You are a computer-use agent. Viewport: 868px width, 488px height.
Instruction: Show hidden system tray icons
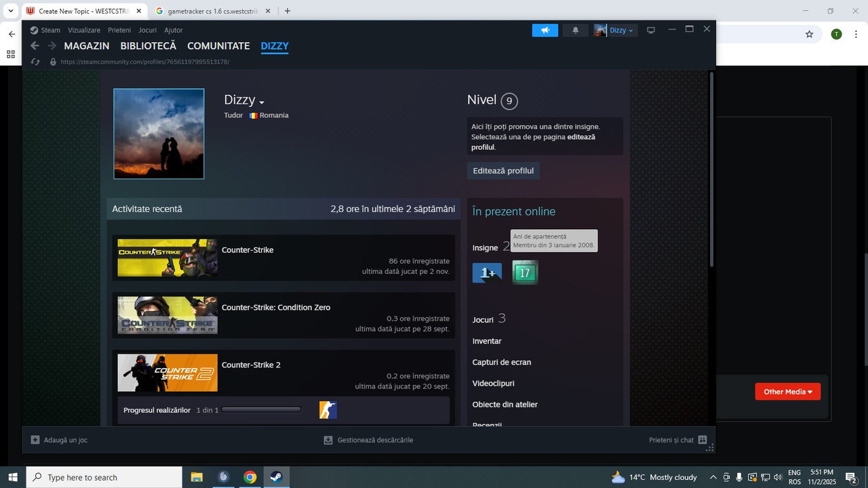(x=713, y=477)
